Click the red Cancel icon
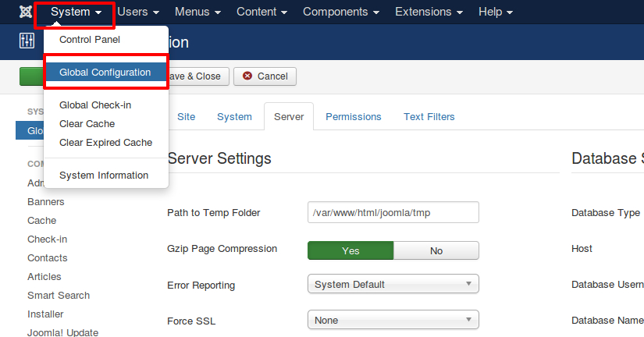The image size is (644, 337). point(248,76)
